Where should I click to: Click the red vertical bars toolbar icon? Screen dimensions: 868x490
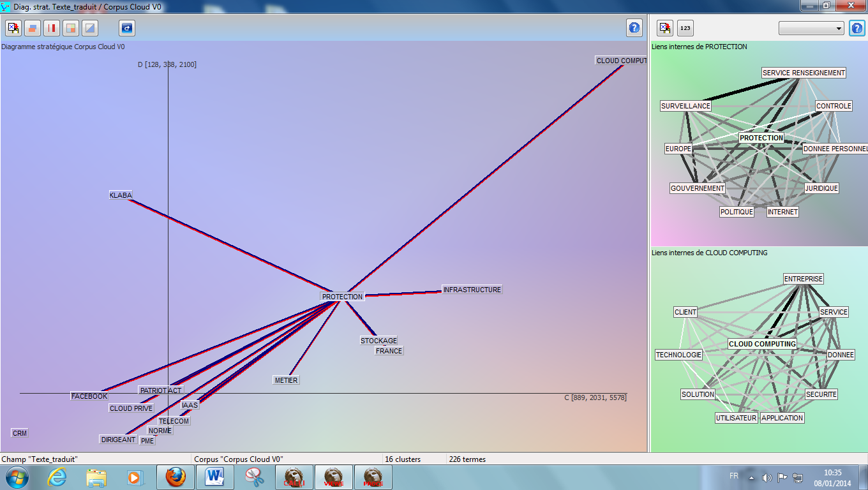(52, 28)
